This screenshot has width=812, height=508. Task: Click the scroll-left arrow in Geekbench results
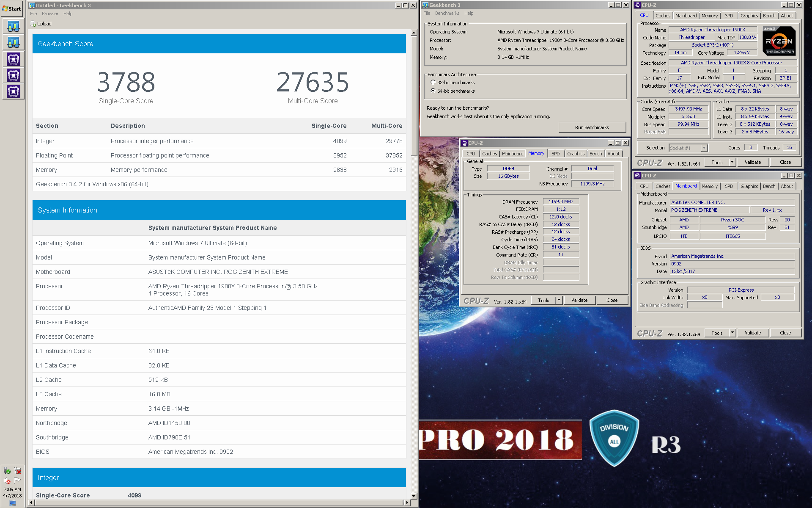(x=30, y=502)
